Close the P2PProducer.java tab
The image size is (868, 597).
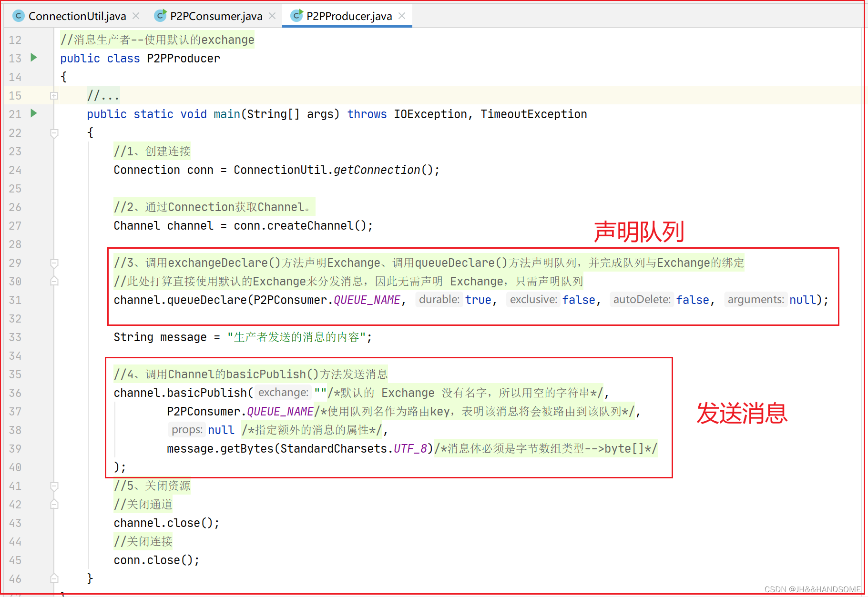coord(402,16)
